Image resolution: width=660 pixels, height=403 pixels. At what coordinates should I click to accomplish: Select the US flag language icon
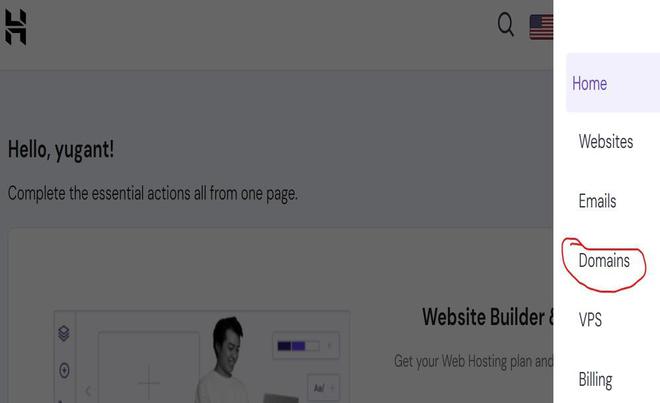(x=541, y=27)
